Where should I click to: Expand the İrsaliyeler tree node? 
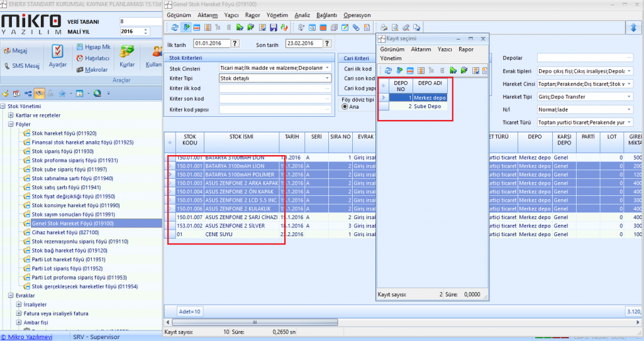pos(19,305)
